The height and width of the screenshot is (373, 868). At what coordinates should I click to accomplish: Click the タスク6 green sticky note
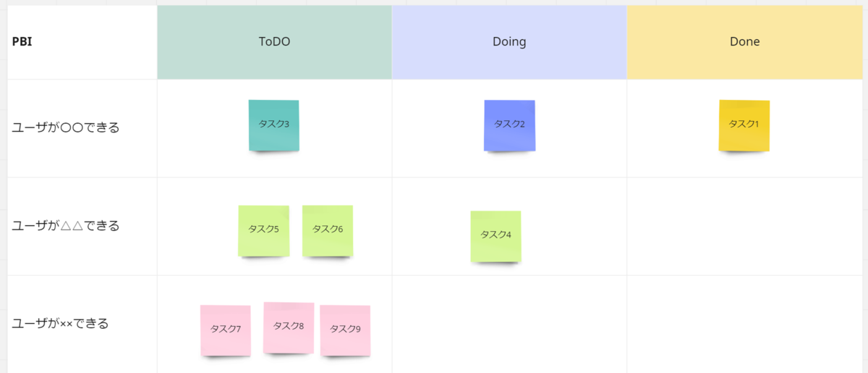pos(328,230)
